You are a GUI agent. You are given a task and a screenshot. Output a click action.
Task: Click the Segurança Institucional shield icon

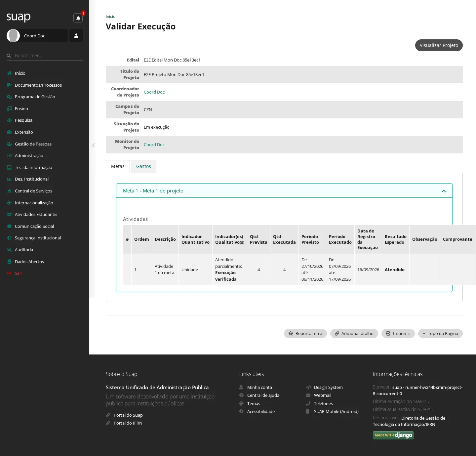coord(9,238)
